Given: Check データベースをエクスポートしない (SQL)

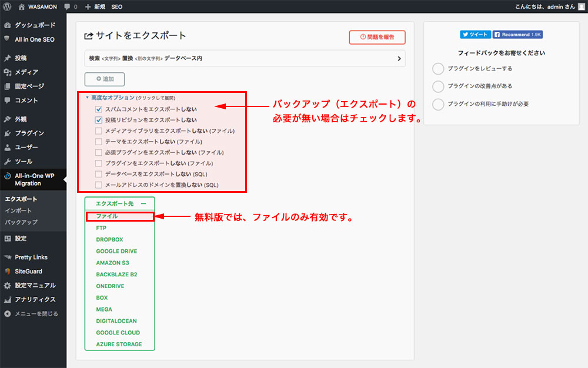Looking at the screenshot, I should pyautogui.click(x=99, y=174).
